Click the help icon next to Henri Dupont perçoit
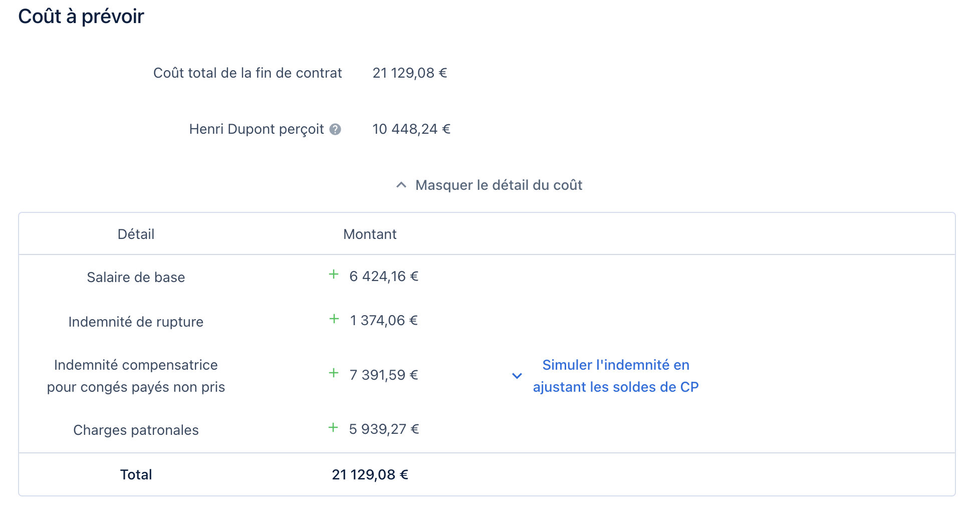The width and height of the screenshot is (980, 524). [x=336, y=129]
